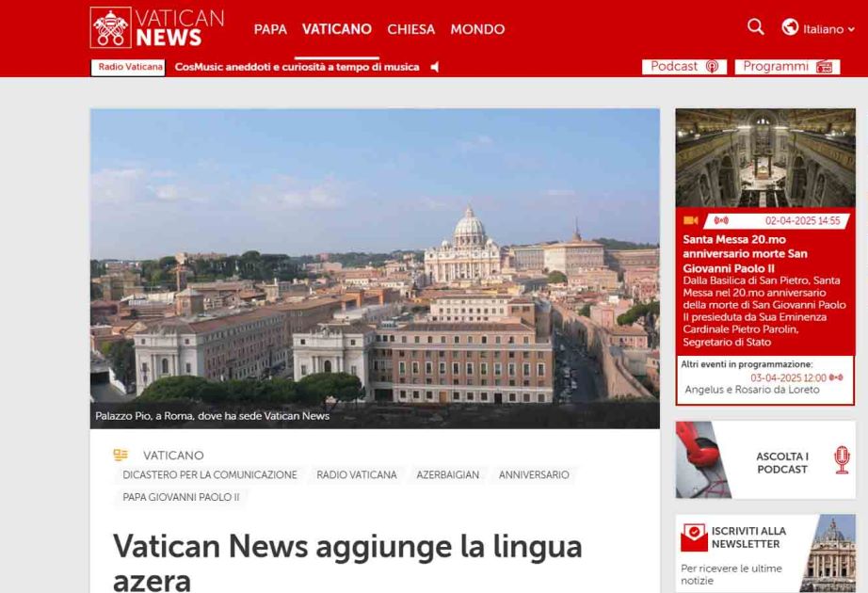
Task: Click the live icon next to 03-04-2025 12:00
Action: [836, 377]
